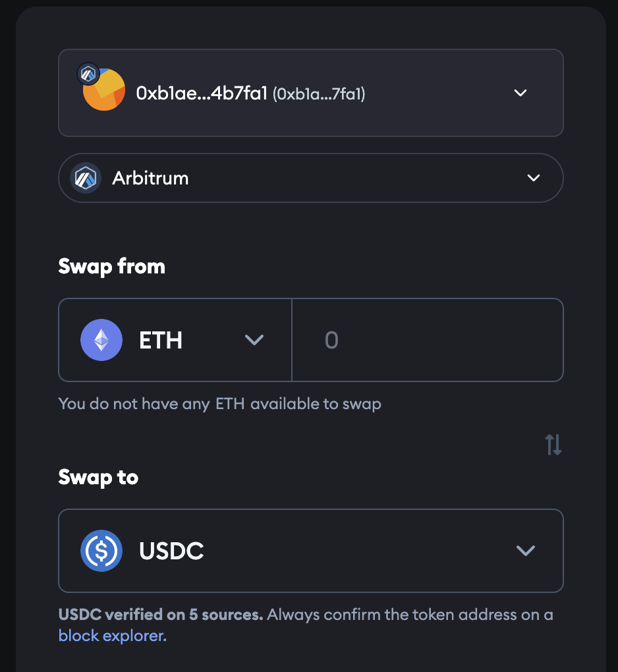The width and height of the screenshot is (618, 672).
Task: Click the Arbitrum network logo icon
Action: point(86,178)
